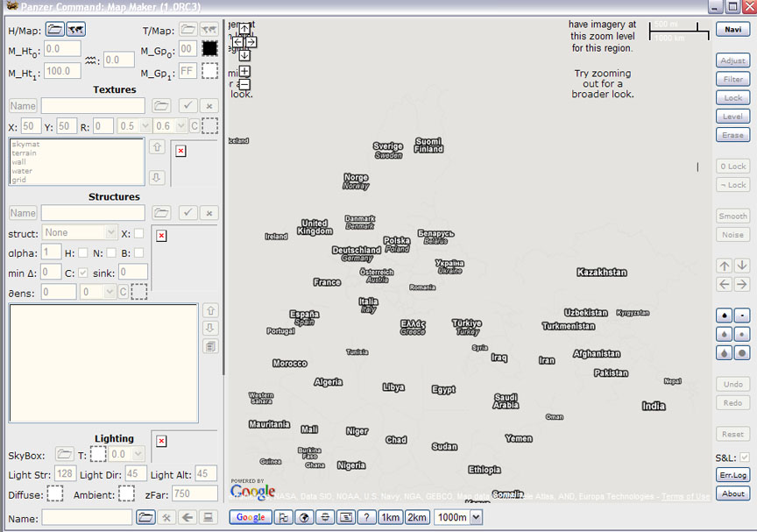
Task: Click the bottom-left back arrow icon
Action: [x=187, y=517]
